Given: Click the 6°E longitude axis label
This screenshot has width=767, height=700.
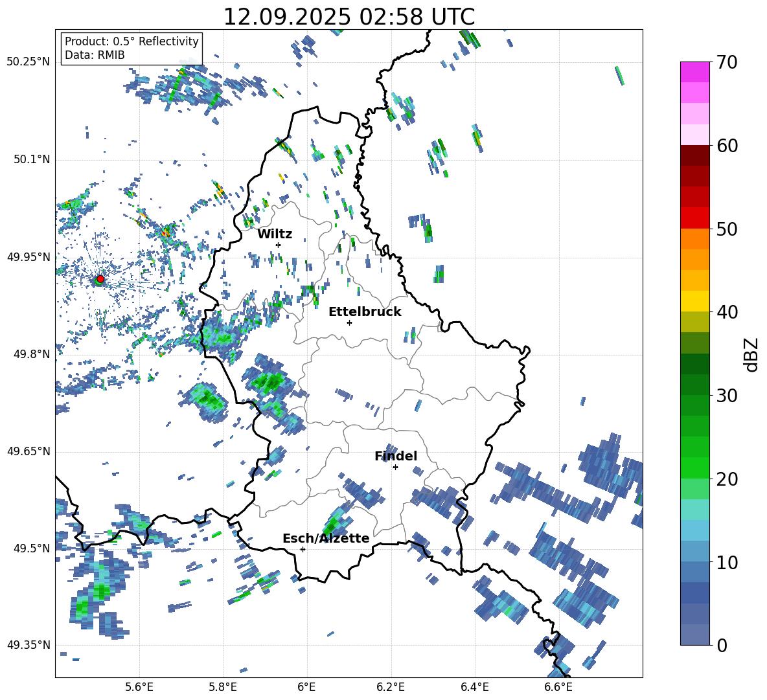Looking at the screenshot, I should pyautogui.click(x=306, y=687).
